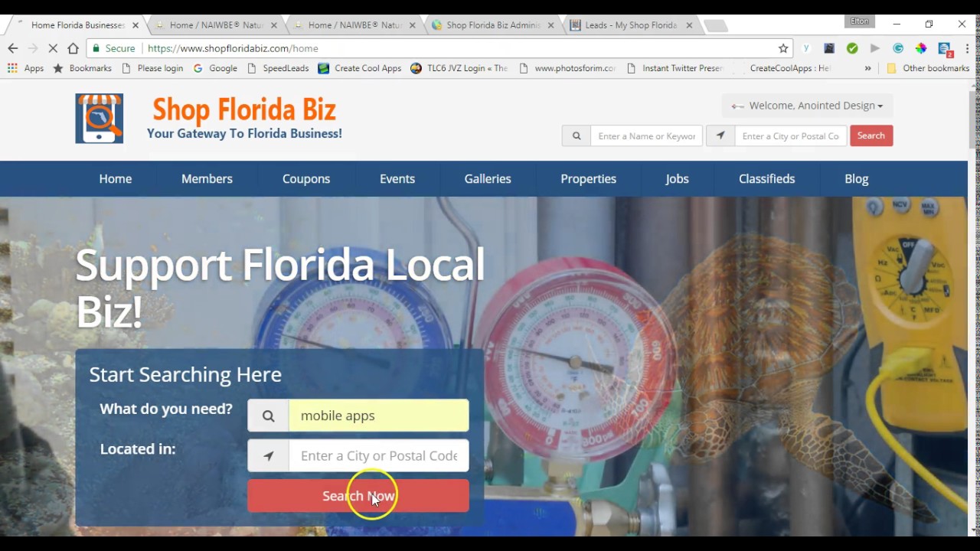Stop the page from loading
This screenshot has height=551, width=980.
click(53, 48)
